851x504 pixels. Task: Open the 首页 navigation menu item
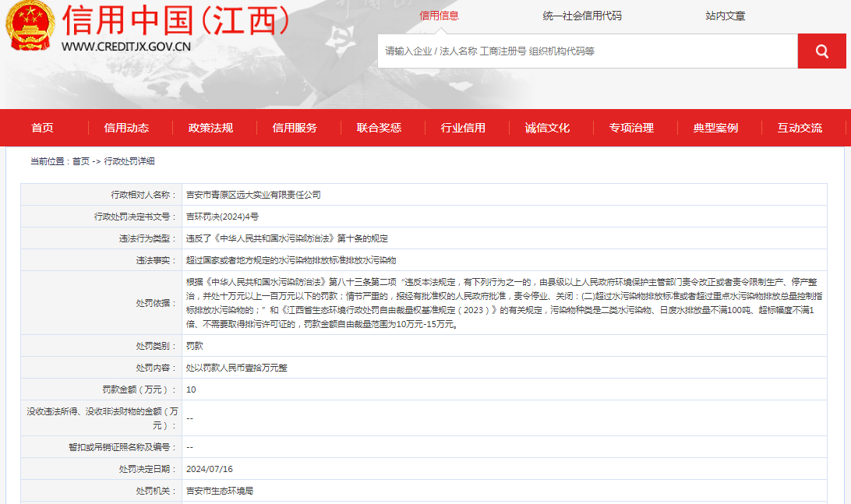point(42,128)
